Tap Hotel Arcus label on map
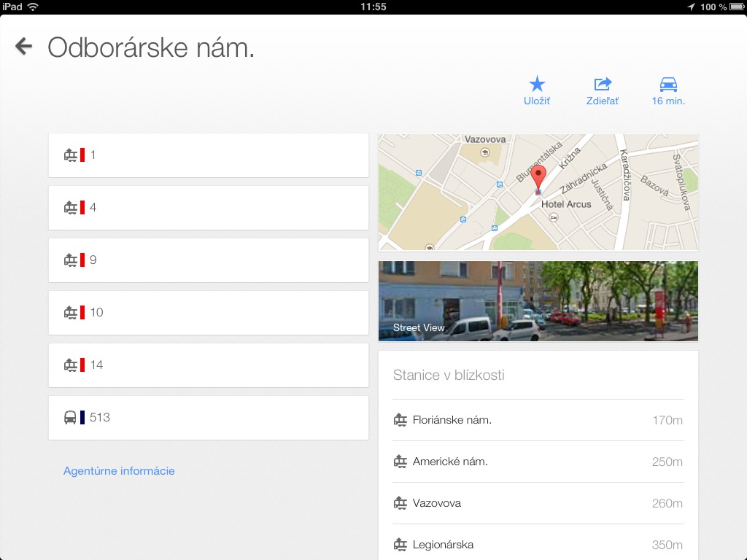The height and width of the screenshot is (560, 747). (x=566, y=204)
